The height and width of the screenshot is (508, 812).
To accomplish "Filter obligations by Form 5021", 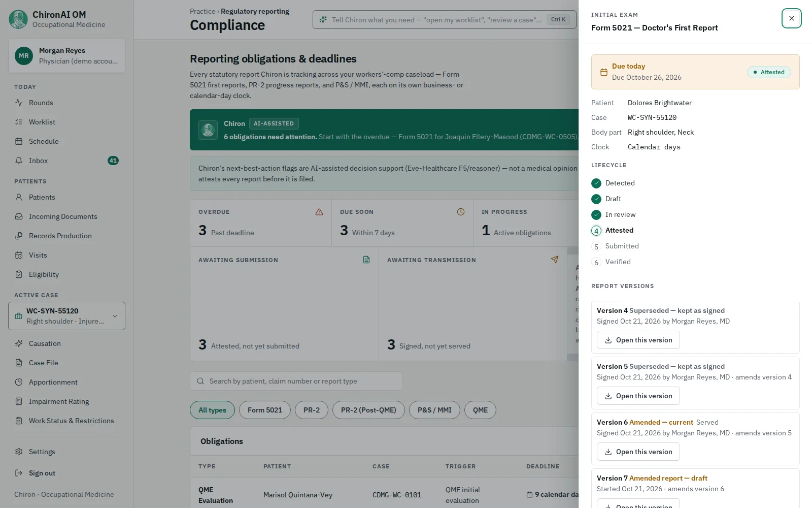I will tap(265, 410).
